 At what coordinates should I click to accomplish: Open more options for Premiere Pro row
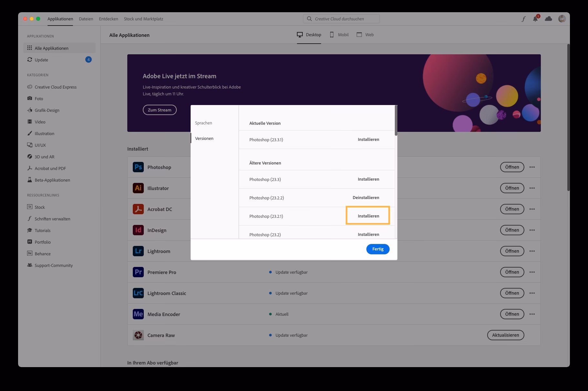point(532,272)
